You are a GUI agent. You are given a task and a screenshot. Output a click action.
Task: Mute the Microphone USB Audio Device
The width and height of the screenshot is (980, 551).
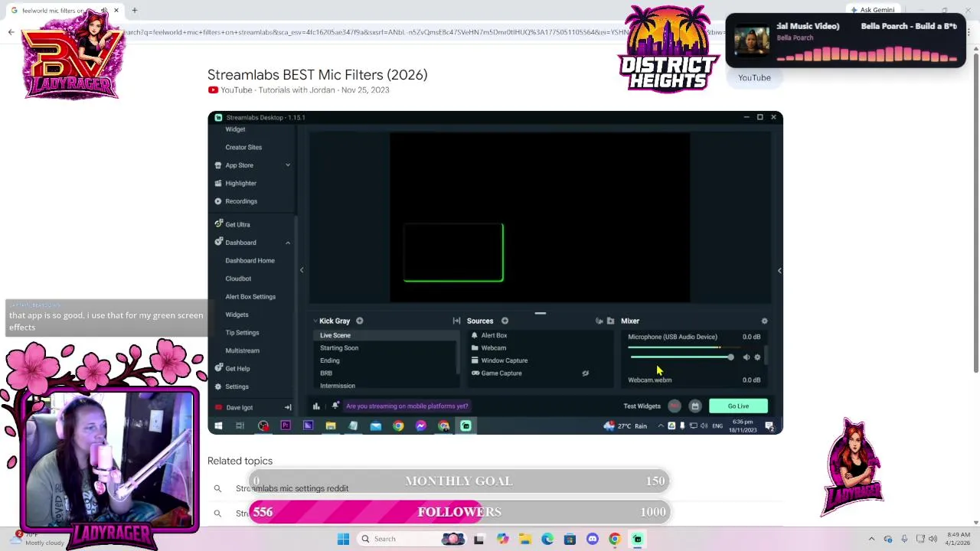click(x=746, y=357)
